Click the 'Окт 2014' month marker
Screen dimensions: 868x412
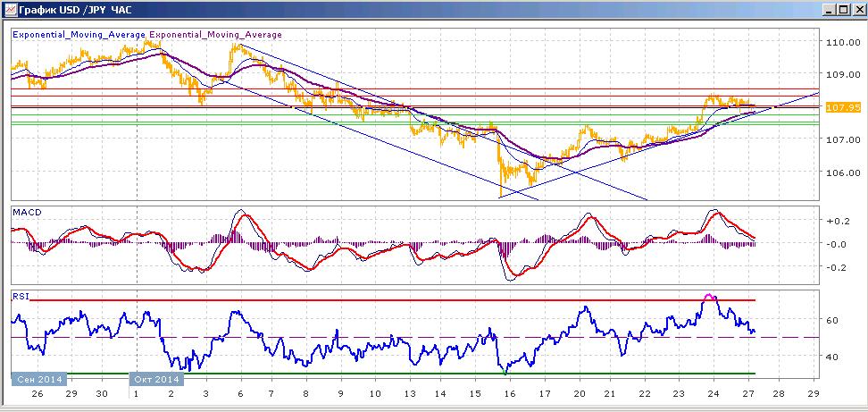coord(155,379)
